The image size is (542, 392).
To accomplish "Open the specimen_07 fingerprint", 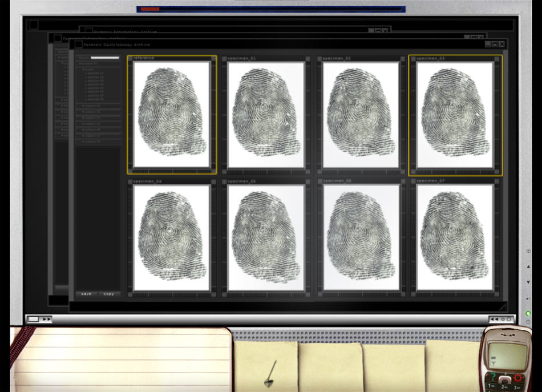I will click(455, 238).
